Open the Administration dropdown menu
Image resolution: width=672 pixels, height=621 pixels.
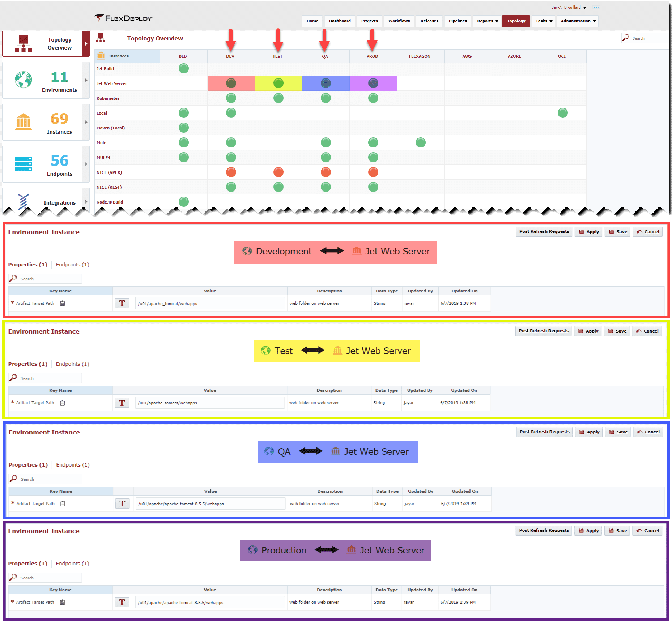tap(578, 21)
